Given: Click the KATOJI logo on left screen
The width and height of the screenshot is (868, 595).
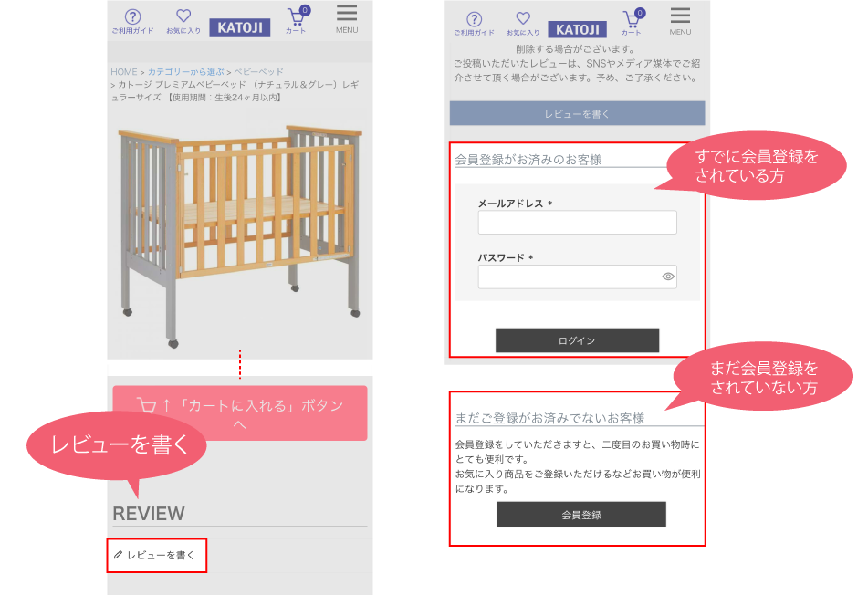Looking at the screenshot, I should pos(240,27).
